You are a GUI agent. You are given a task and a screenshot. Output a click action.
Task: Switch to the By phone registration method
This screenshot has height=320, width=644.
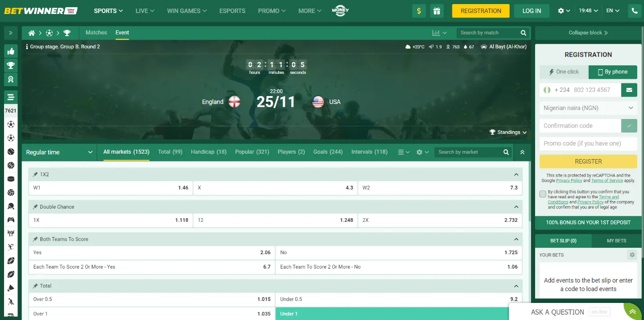pyautogui.click(x=612, y=72)
